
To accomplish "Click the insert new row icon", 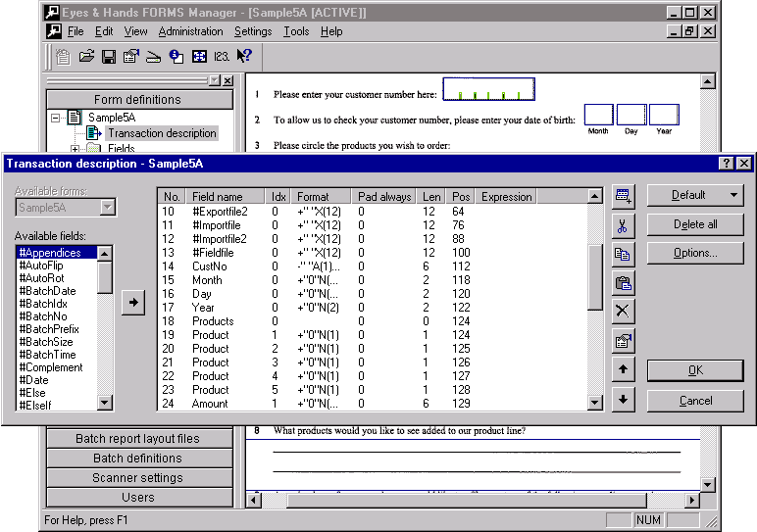I will click(622, 196).
